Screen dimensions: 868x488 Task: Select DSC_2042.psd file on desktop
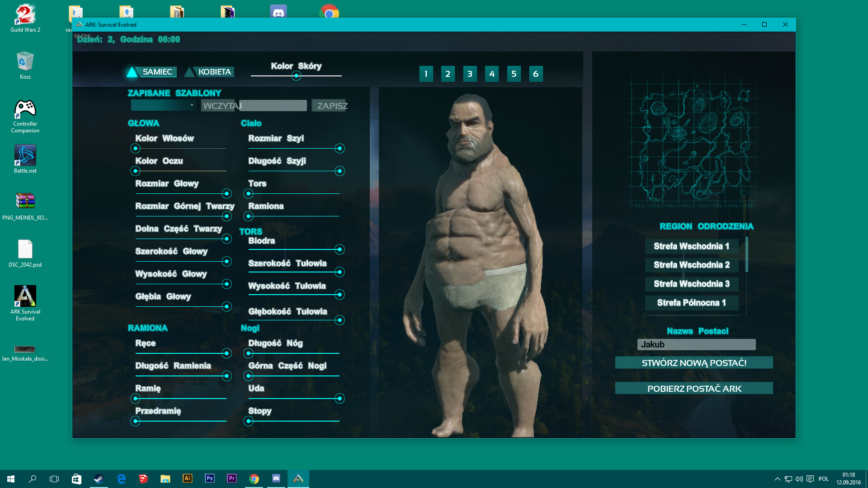(x=25, y=253)
